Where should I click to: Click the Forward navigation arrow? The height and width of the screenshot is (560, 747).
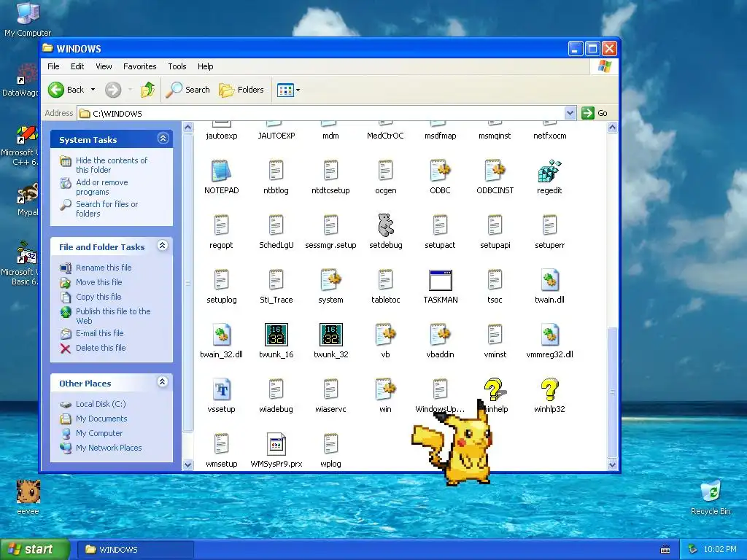(113, 90)
